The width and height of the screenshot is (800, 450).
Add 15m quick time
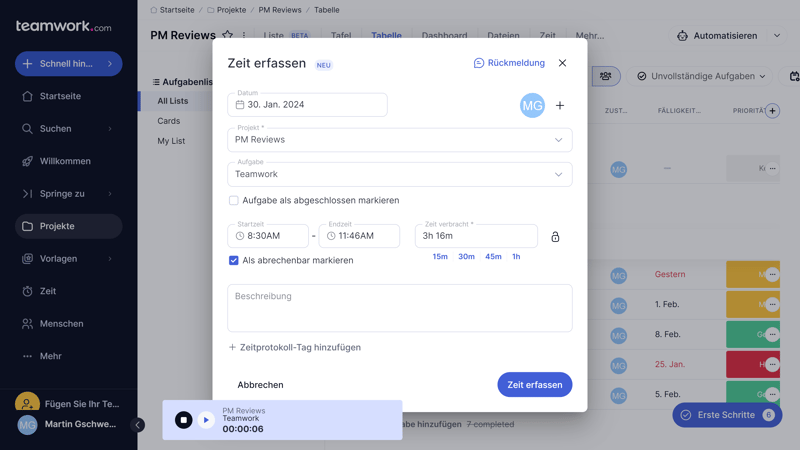[440, 257]
